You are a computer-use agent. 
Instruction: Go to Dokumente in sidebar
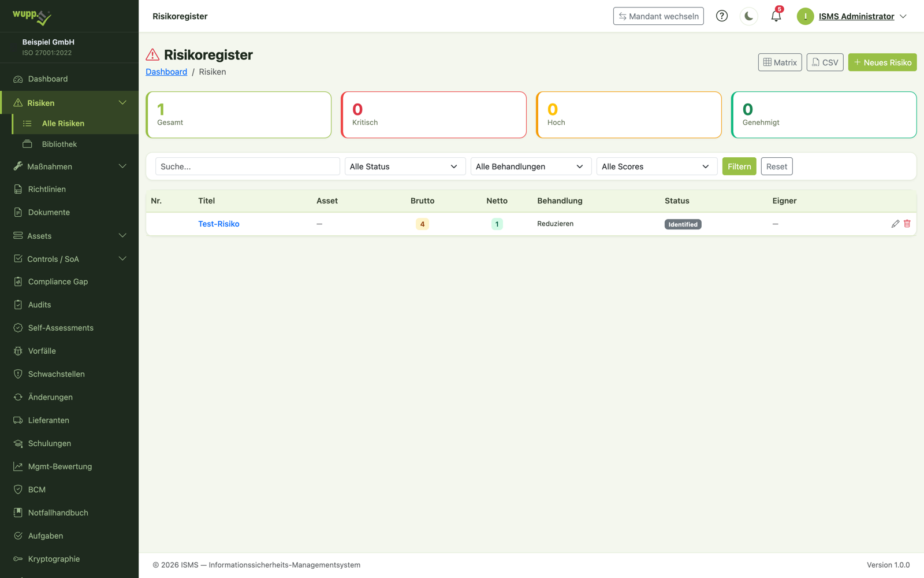pyautogui.click(x=69, y=212)
